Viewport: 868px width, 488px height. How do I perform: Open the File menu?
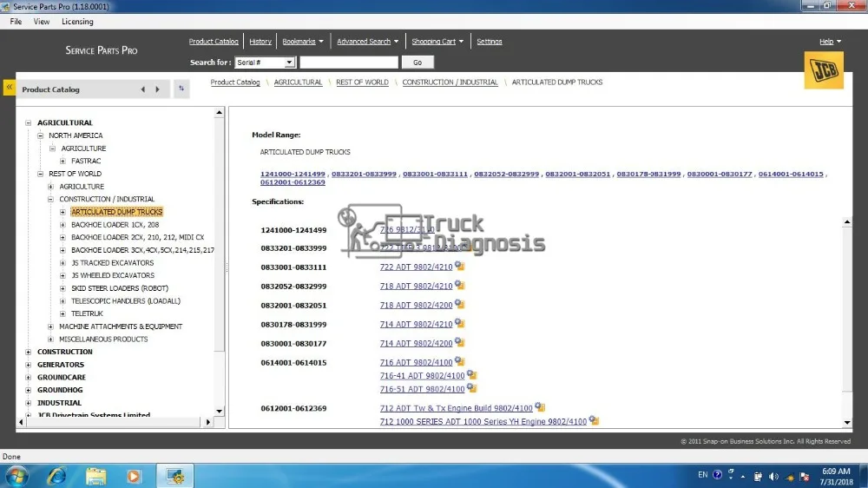(x=16, y=22)
